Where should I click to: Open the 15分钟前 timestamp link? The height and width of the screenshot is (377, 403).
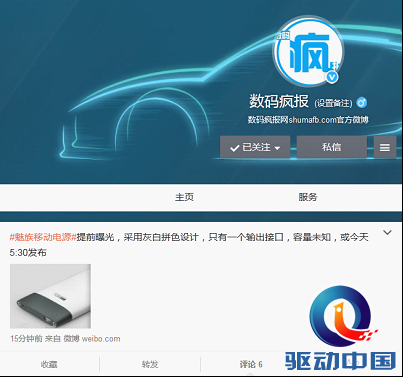tap(26, 339)
